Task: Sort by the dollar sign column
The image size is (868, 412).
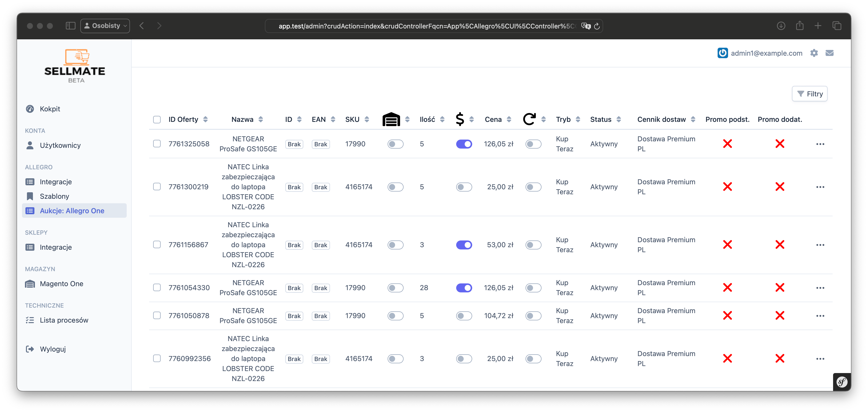Action: (464, 119)
